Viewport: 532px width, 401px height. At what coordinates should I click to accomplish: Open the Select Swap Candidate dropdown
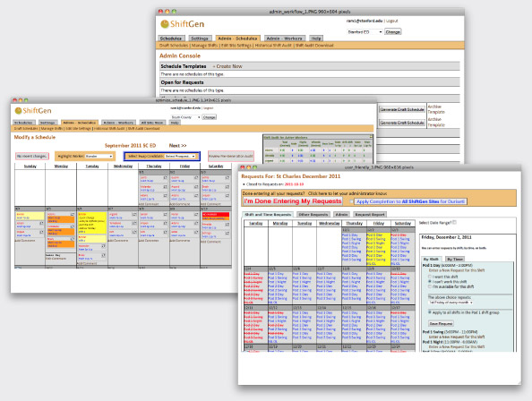[180, 157]
